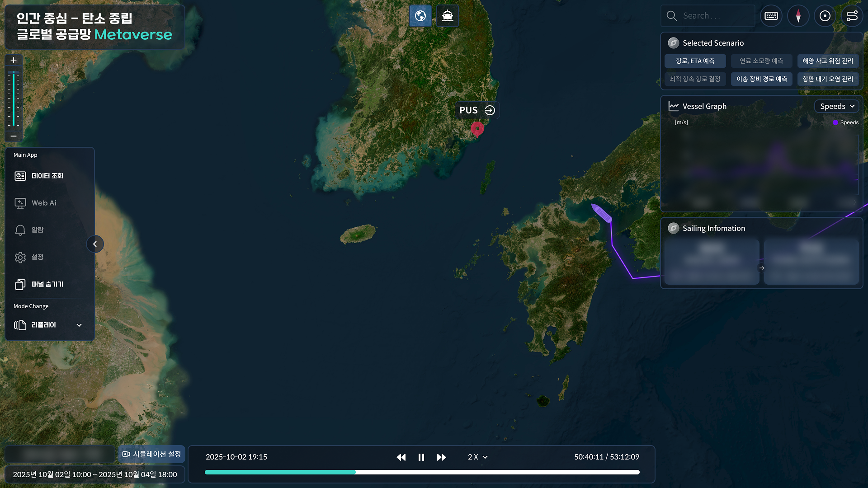The image size is (868, 488).
Task: Switch to ship view mode
Action: point(448,16)
